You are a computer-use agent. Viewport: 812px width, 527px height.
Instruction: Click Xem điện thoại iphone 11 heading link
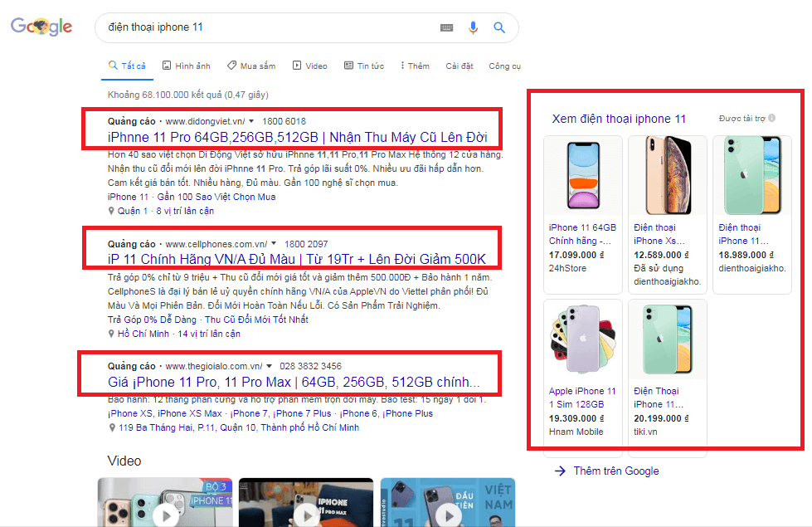click(619, 119)
